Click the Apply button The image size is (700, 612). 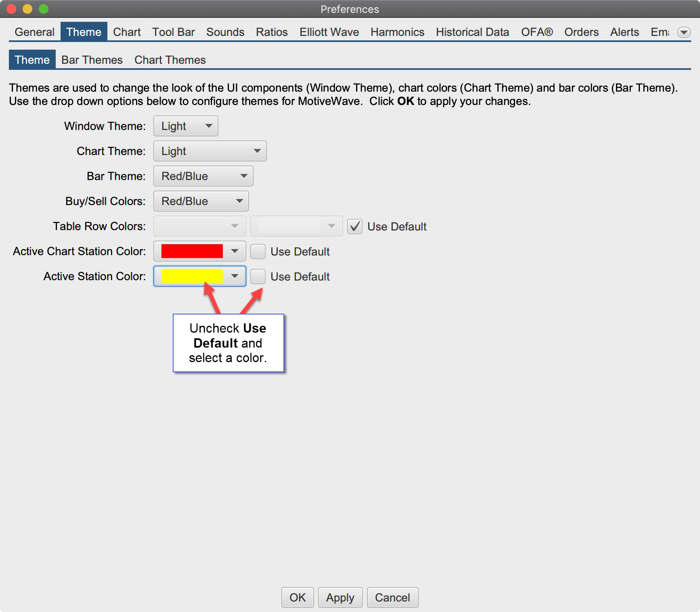coord(340,597)
